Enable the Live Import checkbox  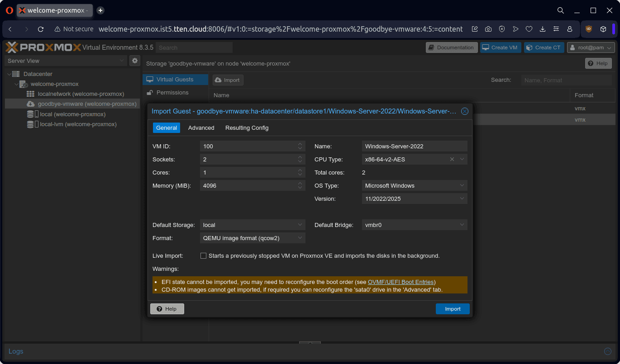(x=204, y=256)
